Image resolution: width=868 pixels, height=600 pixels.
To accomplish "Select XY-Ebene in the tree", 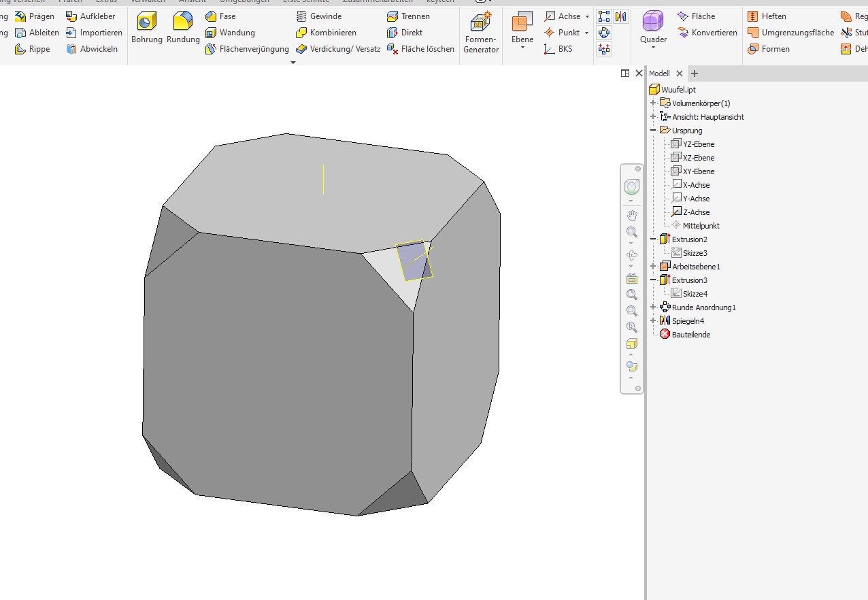I will pos(692,171).
